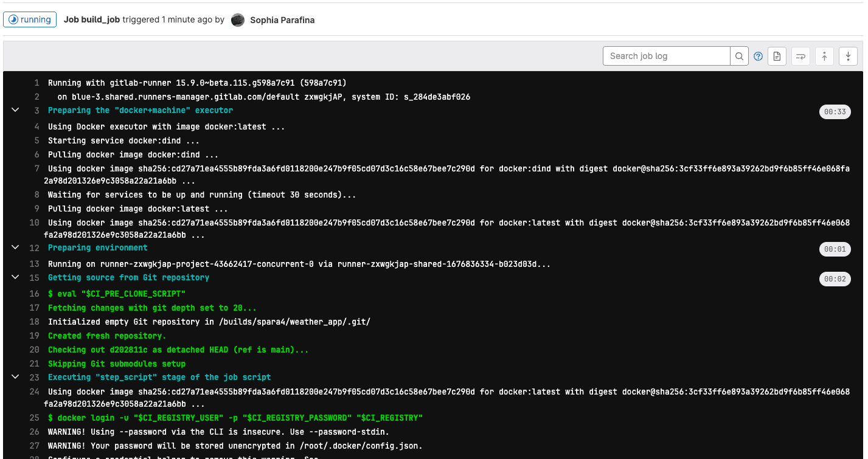
Task: Jump to bottom of job log
Action: click(848, 56)
